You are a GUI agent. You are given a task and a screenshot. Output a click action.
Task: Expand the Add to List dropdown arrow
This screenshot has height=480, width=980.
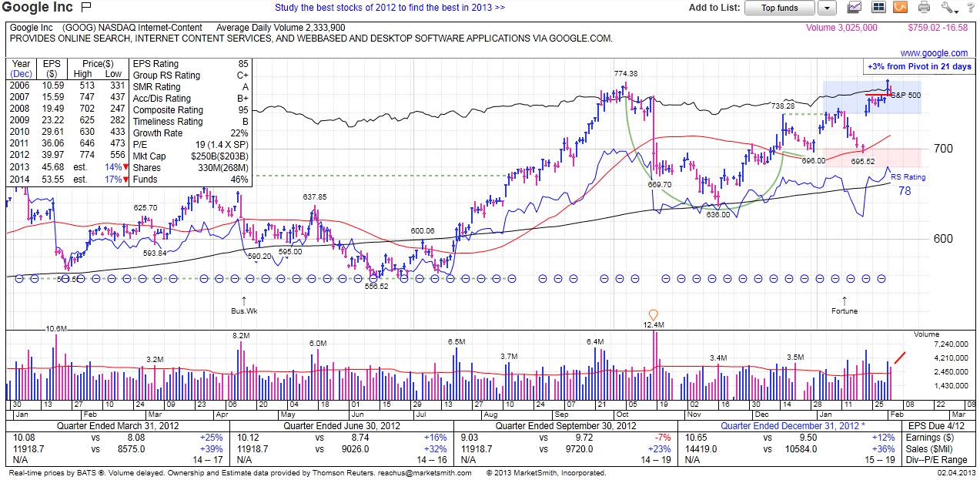827,8
